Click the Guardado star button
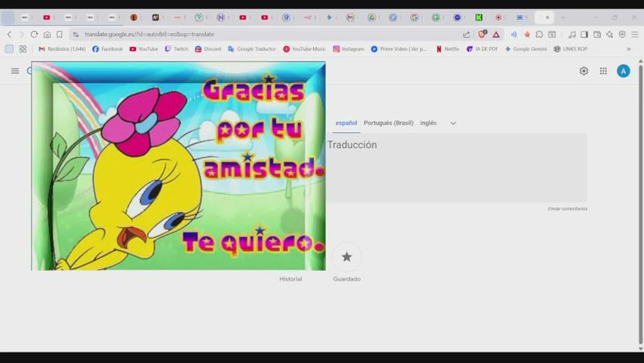This screenshot has width=644, height=363. [347, 257]
